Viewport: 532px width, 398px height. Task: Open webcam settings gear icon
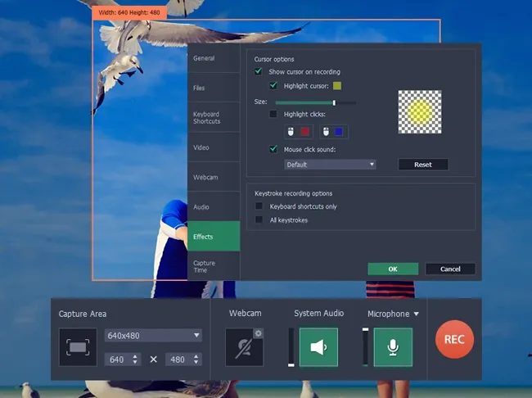pos(258,333)
